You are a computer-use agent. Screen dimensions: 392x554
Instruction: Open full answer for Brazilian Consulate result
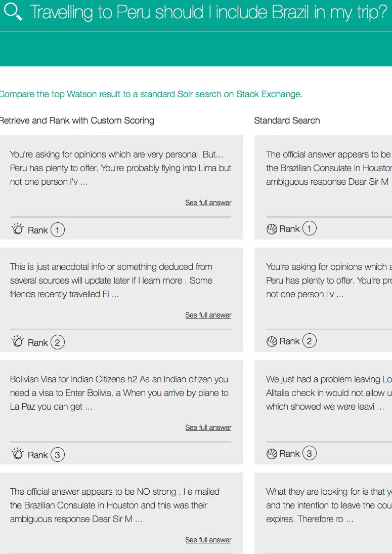point(208,540)
